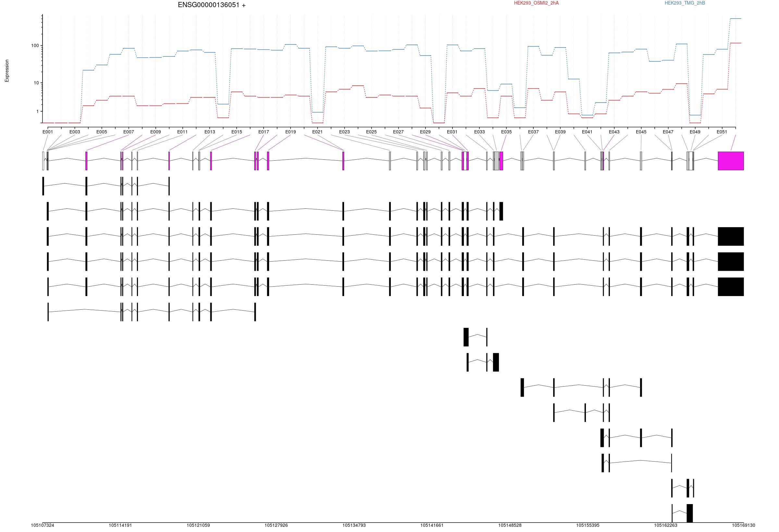Screen dimensions: 779x532
Task: Select exon label E011
Action: click(x=182, y=132)
